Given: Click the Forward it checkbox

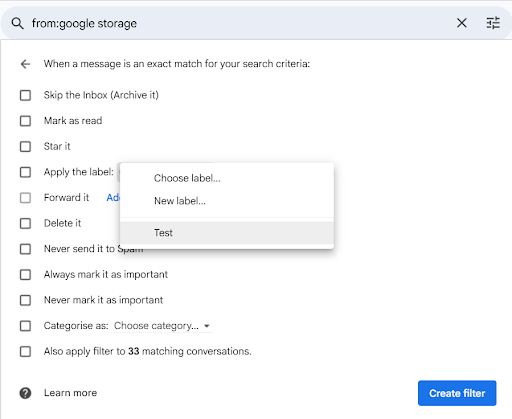Looking at the screenshot, I should coord(25,198).
